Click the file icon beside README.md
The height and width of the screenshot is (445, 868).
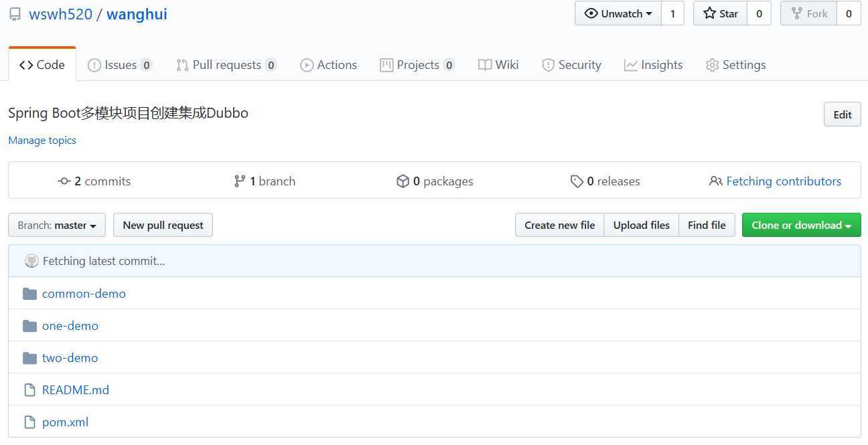pos(29,390)
